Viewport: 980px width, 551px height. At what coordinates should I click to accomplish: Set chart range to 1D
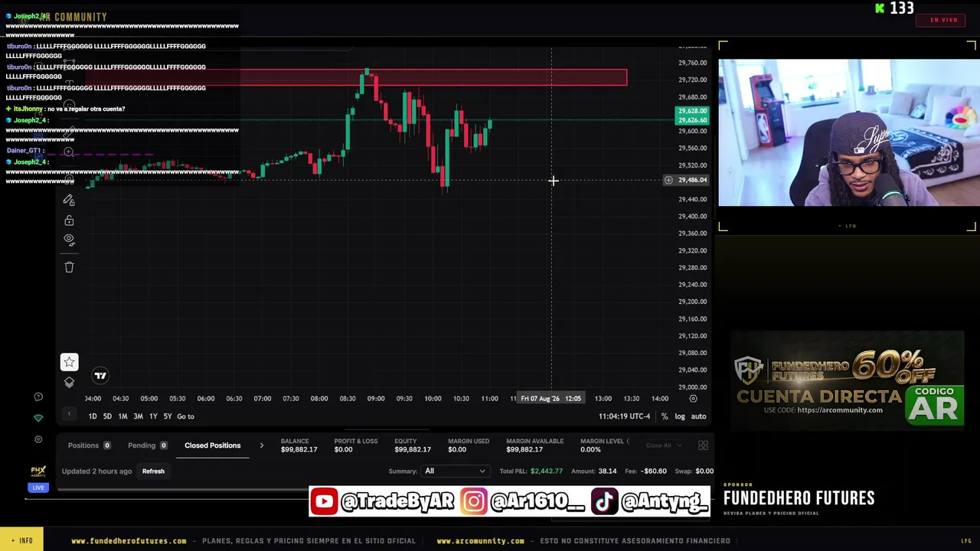coord(93,416)
